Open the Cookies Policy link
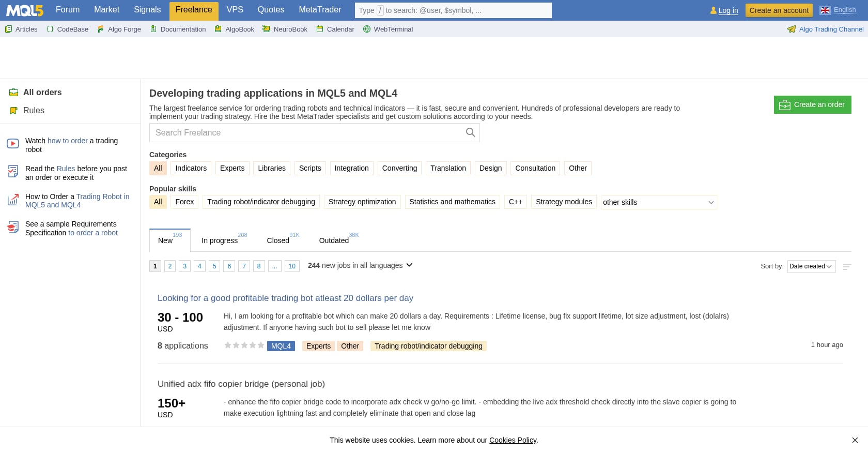The width and height of the screenshot is (868, 453). [x=513, y=440]
